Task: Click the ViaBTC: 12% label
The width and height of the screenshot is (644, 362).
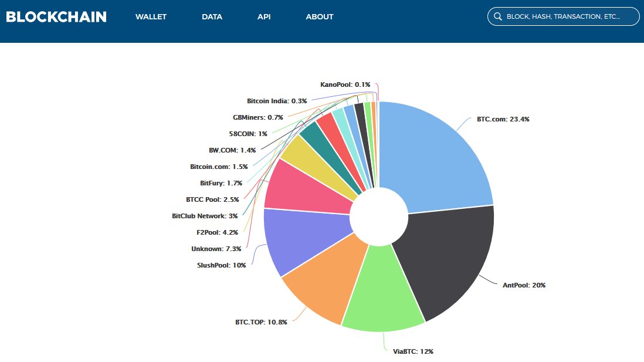Action: pos(414,351)
